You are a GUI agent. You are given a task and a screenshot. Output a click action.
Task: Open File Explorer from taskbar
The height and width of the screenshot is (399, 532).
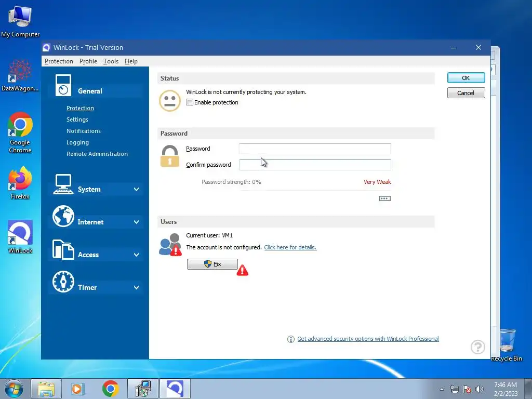(x=46, y=389)
